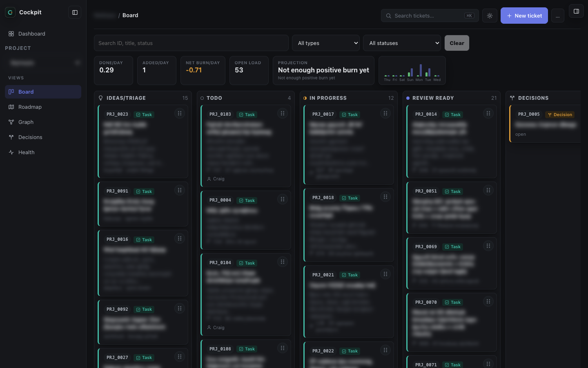Screen dimensions: 588x368
Task: Grab the drag handle on PRJ_0004
Action: (x=283, y=199)
